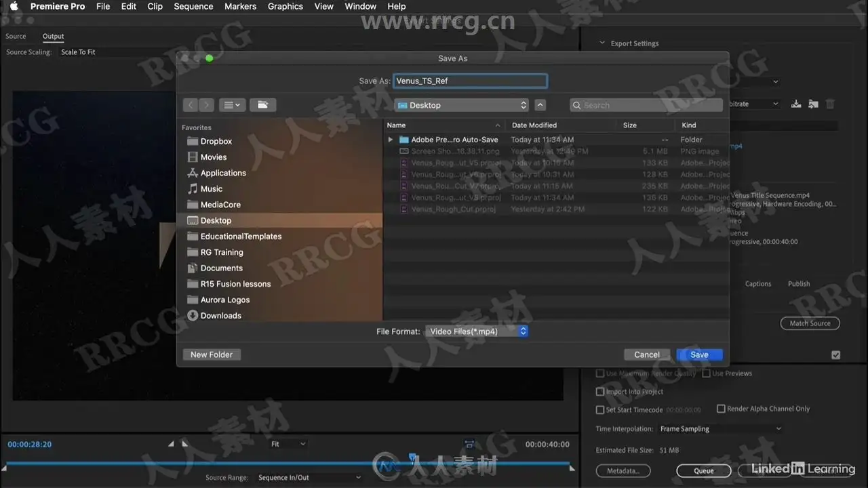Click Save in the dialog
Viewport: 868px width, 488px height.
699,354
